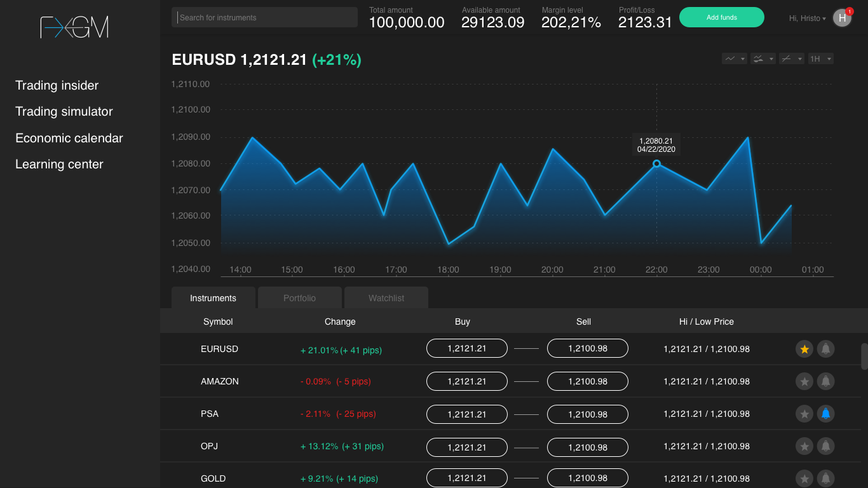
Task: Click the Sell column header
Action: (583, 322)
